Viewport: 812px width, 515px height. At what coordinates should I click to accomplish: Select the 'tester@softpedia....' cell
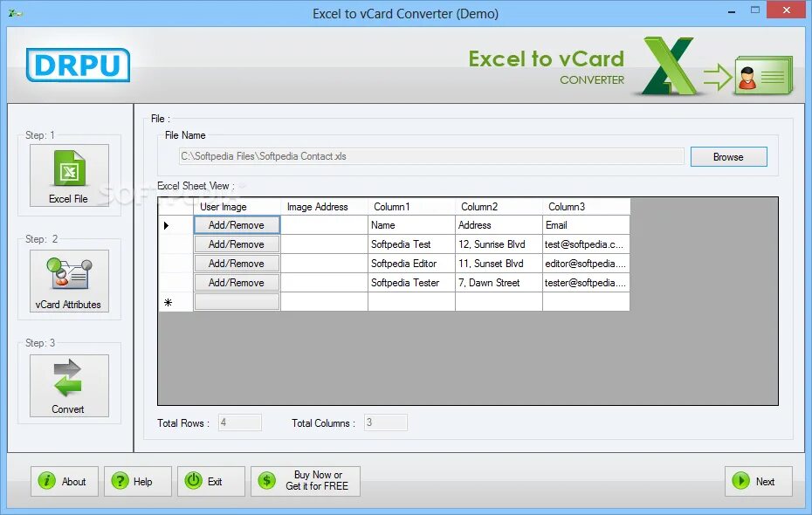click(586, 283)
